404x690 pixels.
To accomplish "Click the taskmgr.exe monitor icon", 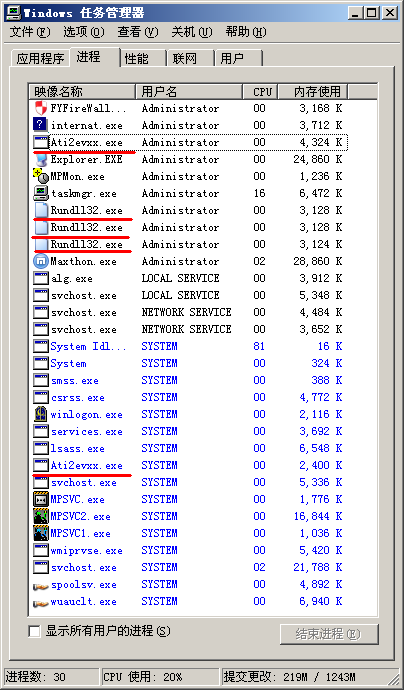I will click(41, 194).
